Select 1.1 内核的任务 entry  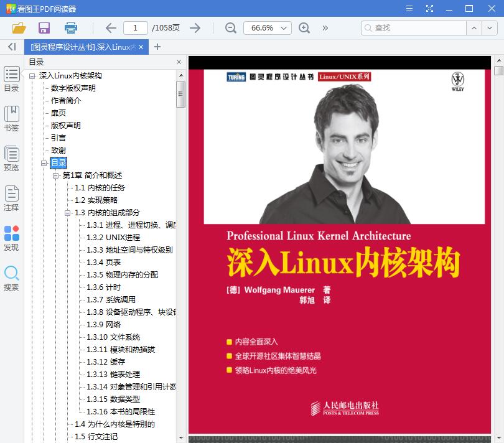point(100,188)
